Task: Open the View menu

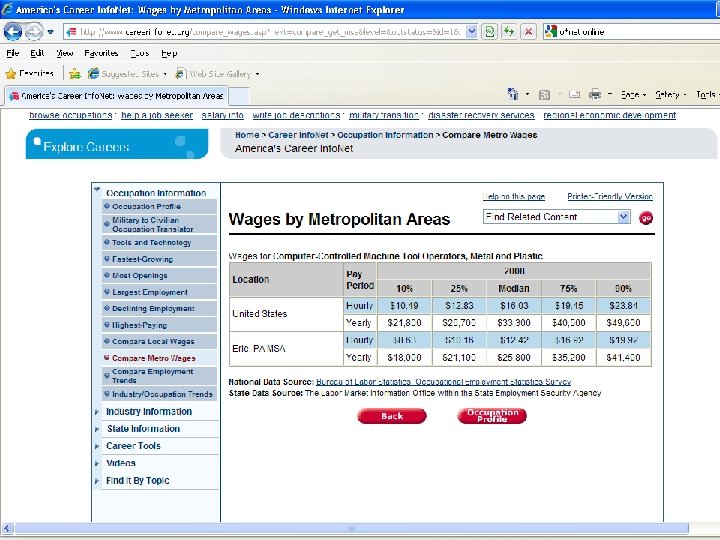Action: 65,53
